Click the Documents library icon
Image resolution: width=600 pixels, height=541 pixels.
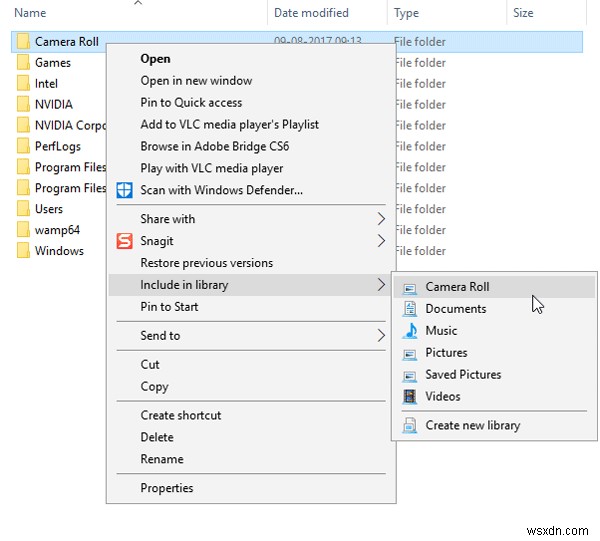pos(410,309)
